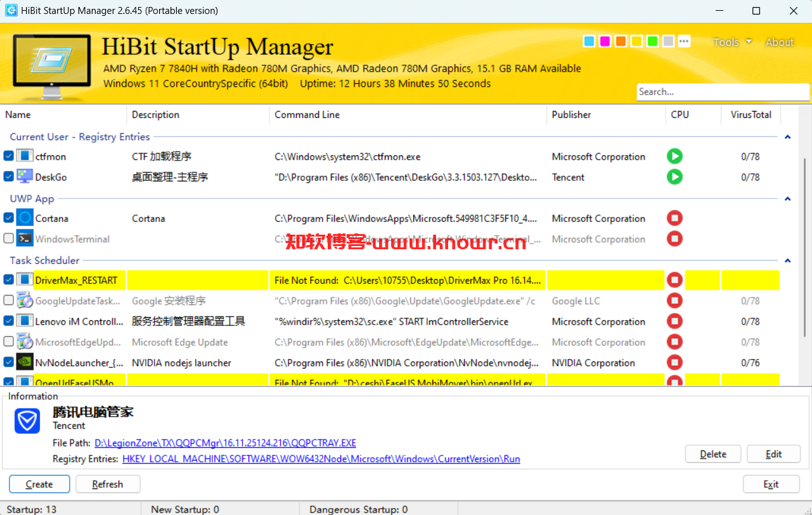Click the WindowsTerminal app icon

[x=25, y=239]
